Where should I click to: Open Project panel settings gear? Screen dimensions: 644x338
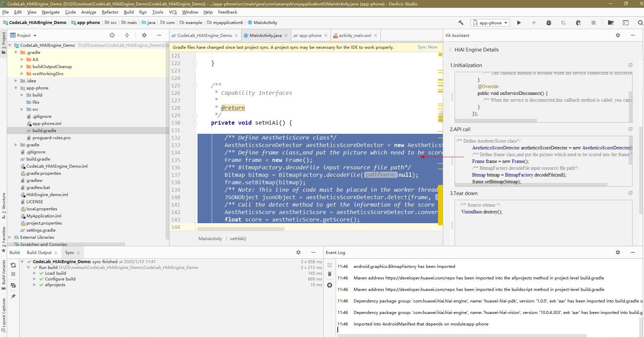144,35
